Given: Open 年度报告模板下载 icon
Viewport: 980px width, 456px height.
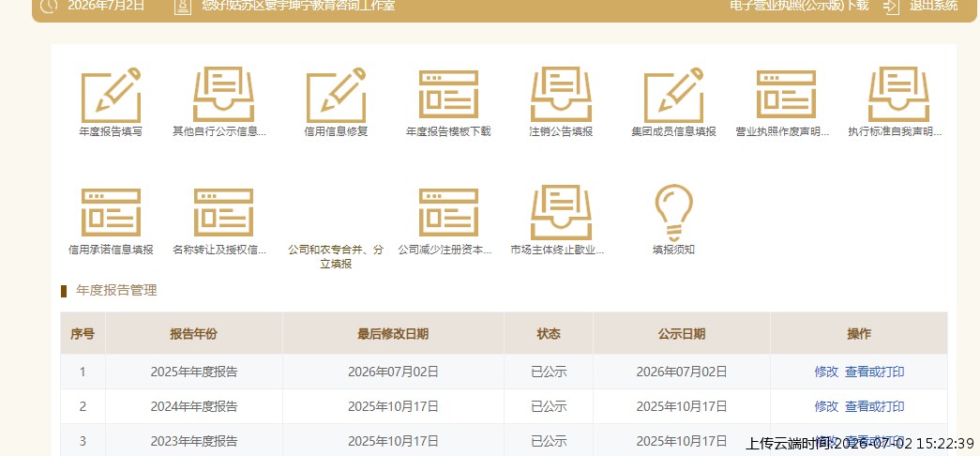Looking at the screenshot, I should [x=449, y=95].
